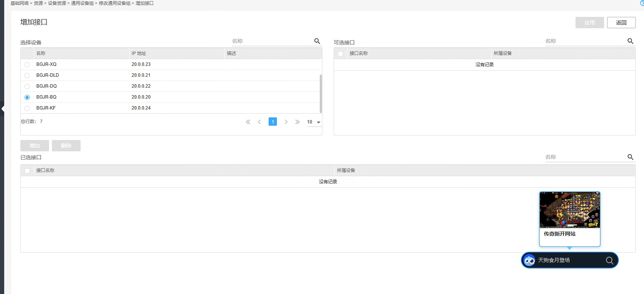Select the BGJR-XQ device radio button
The width and height of the screenshot is (644, 294).
[x=27, y=64]
